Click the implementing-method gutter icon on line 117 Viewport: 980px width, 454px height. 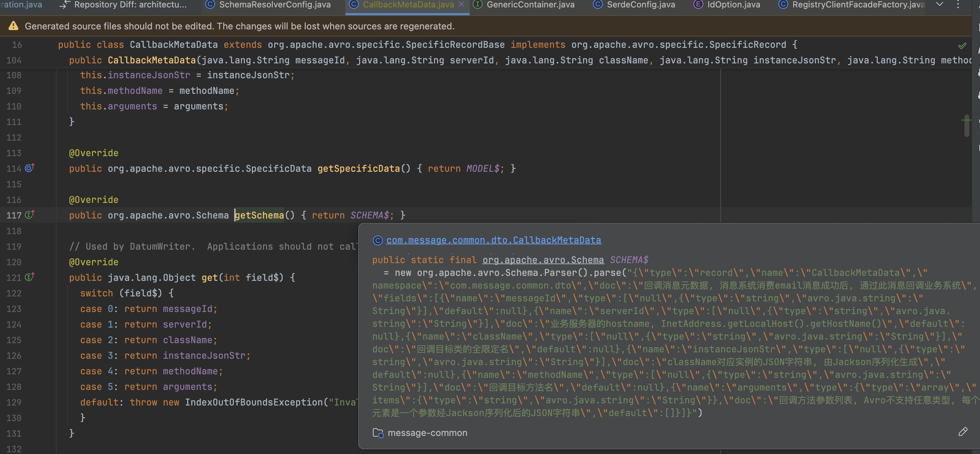click(x=29, y=215)
